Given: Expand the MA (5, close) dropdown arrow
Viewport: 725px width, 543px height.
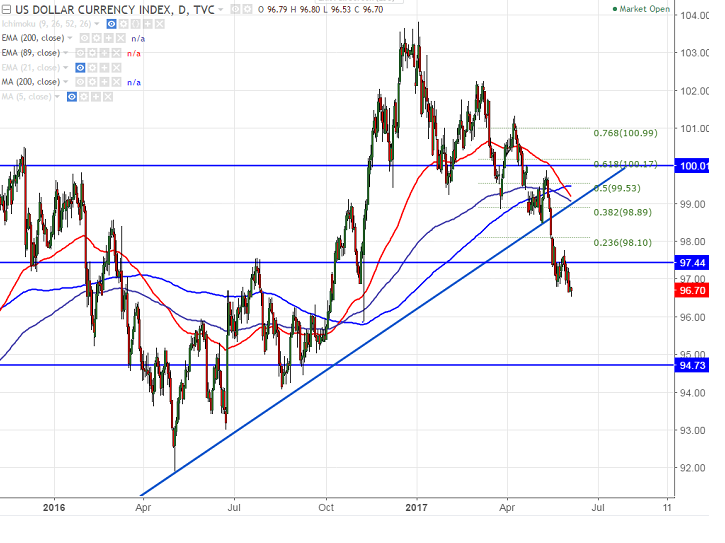Looking at the screenshot, I should pos(57,97).
